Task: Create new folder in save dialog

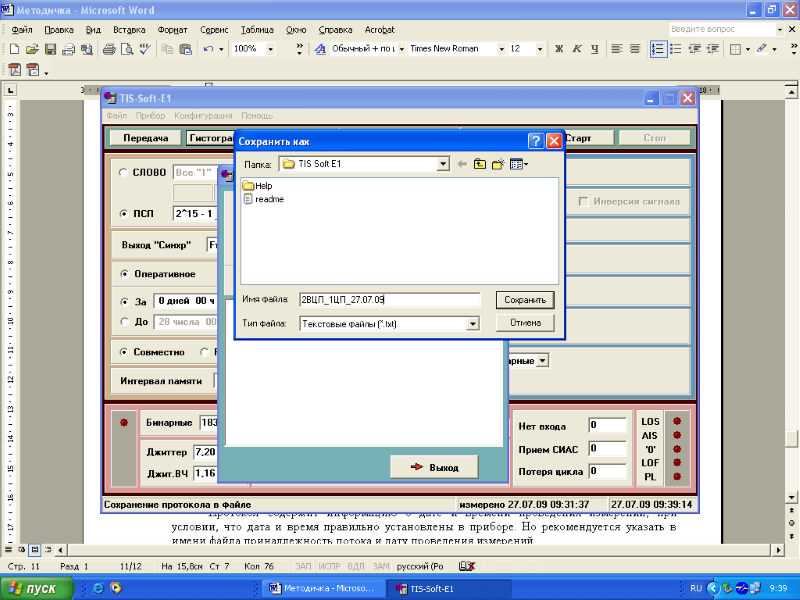Action: coord(498,164)
